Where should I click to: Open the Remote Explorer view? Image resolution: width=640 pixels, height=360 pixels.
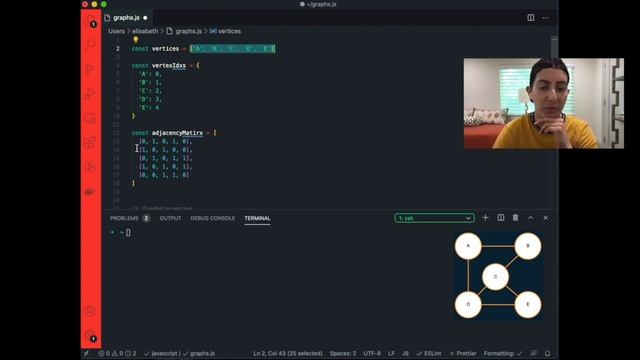point(90,118)
